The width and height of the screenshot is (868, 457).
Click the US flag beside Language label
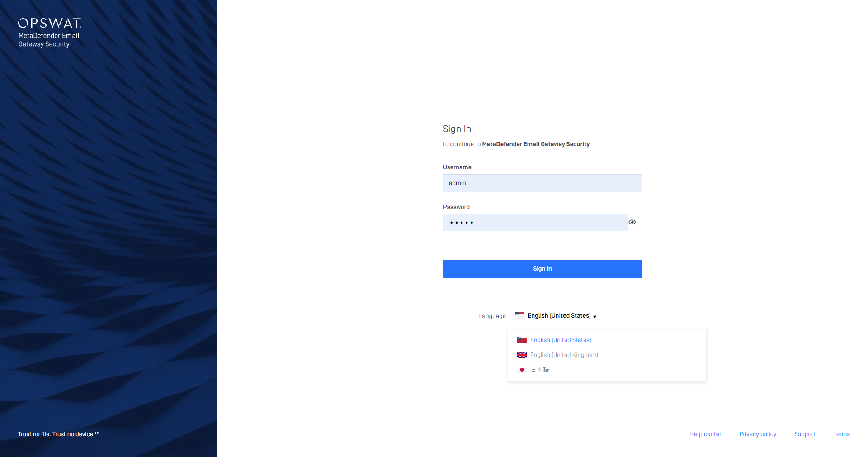(x=519, y=316)
